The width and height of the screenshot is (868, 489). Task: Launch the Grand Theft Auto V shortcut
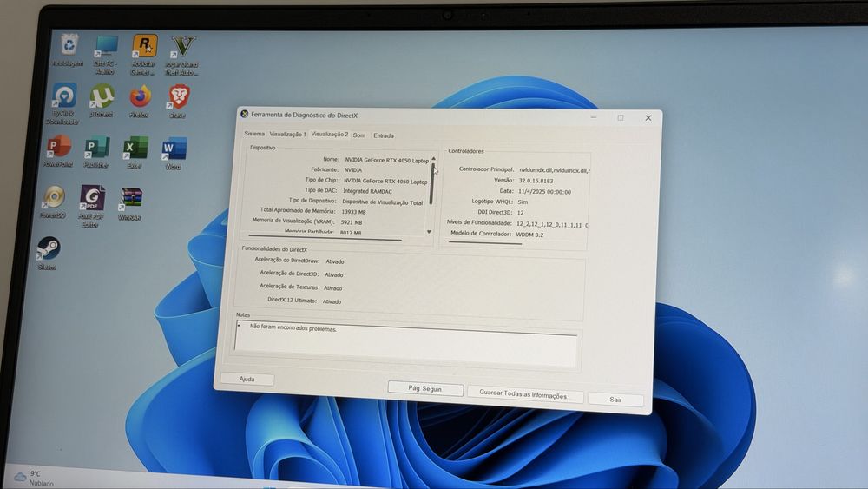pyautogui.click(x=182, y=55)
